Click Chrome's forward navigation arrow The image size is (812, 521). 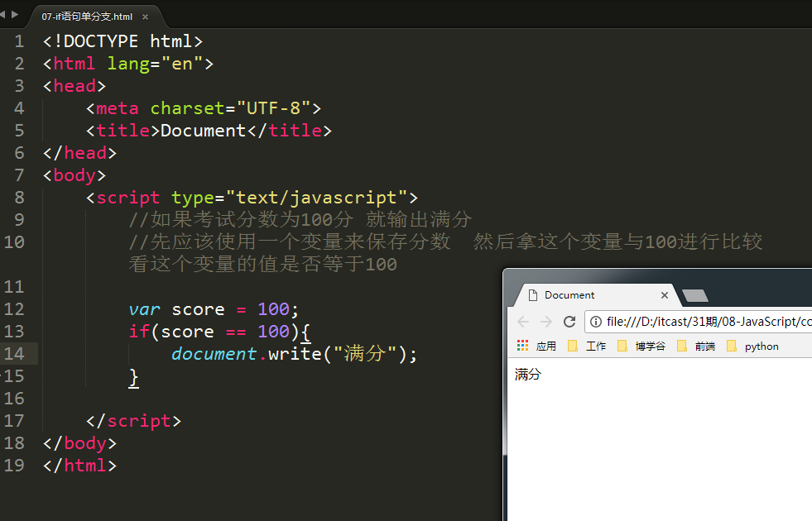click(x=546, y=322)
